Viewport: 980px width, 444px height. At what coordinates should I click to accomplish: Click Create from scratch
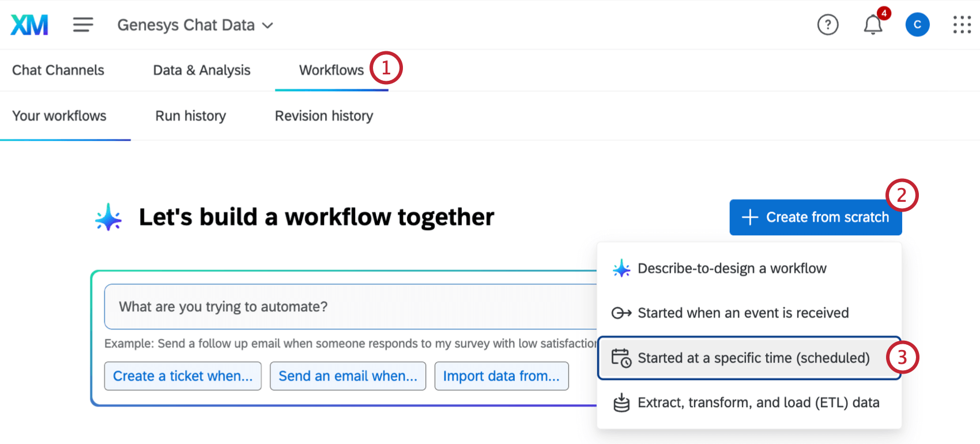pos(815,217)
